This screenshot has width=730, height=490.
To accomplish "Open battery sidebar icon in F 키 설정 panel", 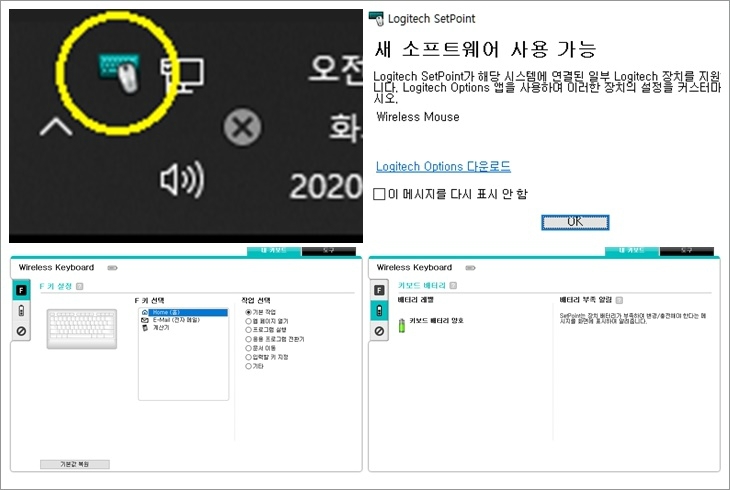I will click(21, 311).
